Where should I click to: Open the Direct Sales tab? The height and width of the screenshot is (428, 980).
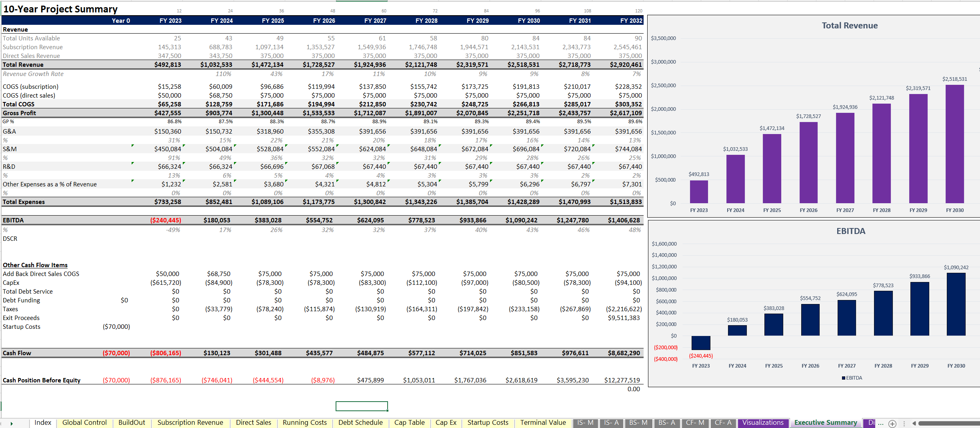(253, 423)
